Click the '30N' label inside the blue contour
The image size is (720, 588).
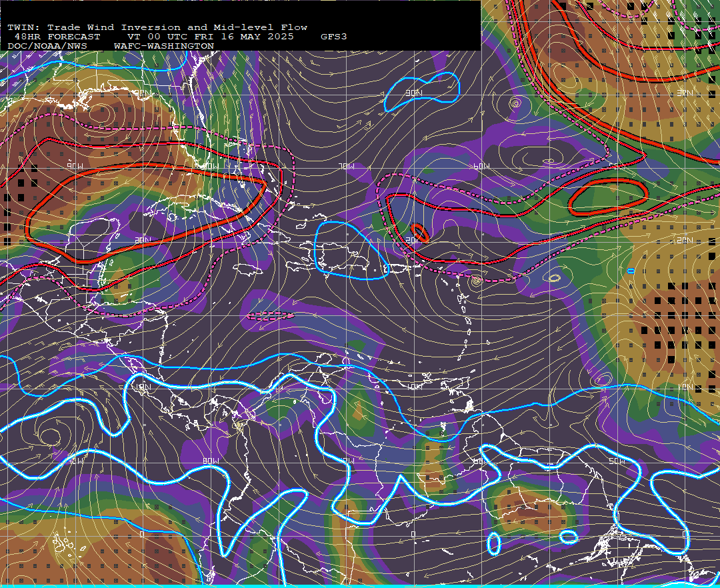tap(413, 93)
